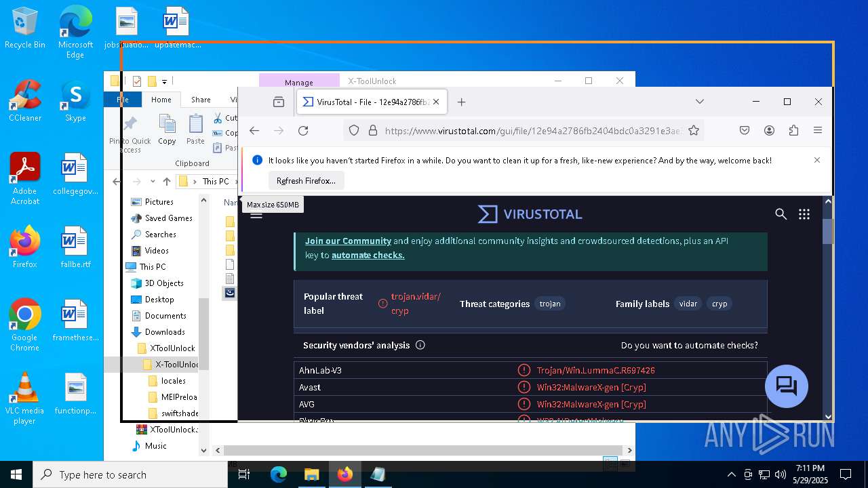Image resolution: width=868 pixels, height=488 pixels.
Task: Select the locales folder in the tree
Action: tap(174, 381)
